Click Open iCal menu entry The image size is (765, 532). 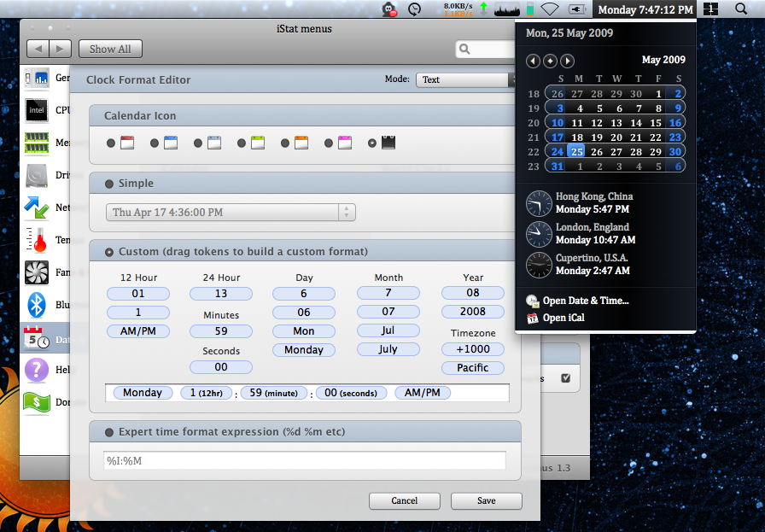coord(556,318)
